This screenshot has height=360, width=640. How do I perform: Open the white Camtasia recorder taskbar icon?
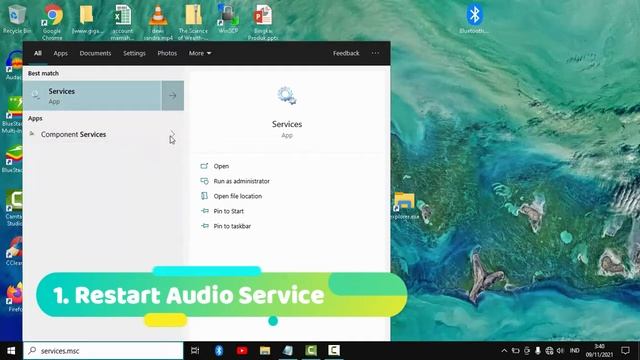(334, 351)
